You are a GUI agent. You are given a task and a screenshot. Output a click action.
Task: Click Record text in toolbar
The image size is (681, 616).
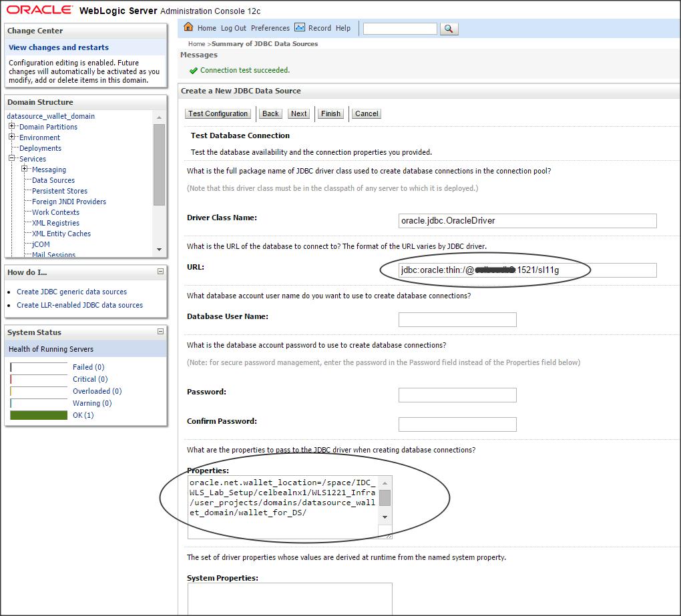tap(320, 28)
